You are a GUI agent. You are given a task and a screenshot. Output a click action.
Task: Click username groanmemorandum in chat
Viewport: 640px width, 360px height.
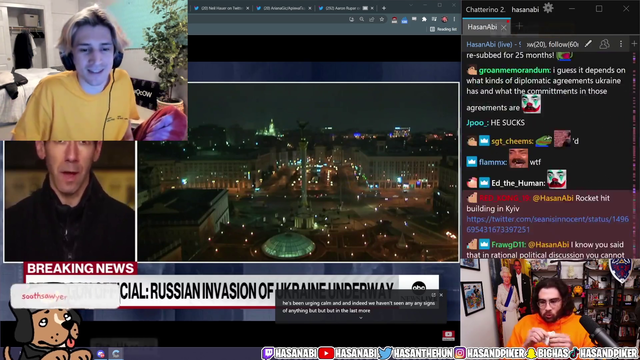click(x=515, y=70)
